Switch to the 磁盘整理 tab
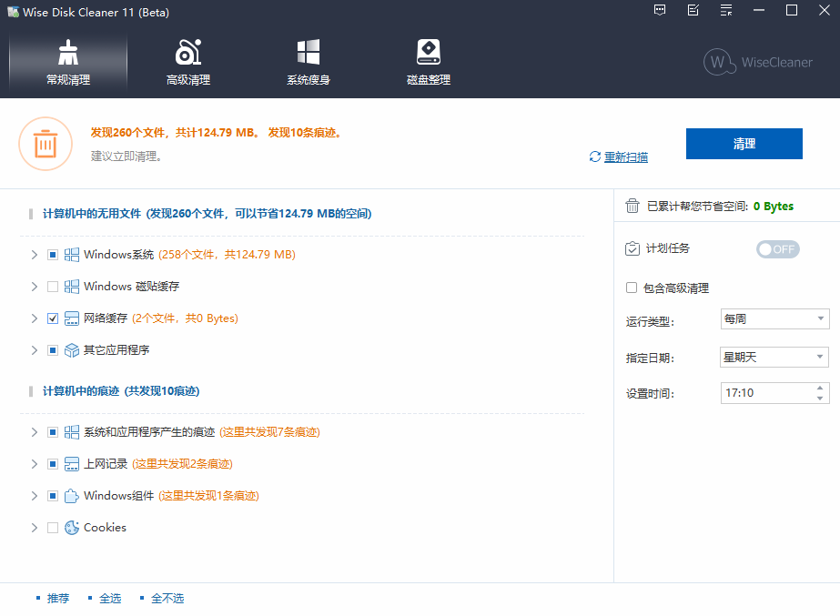 click(x=428, y=61)
